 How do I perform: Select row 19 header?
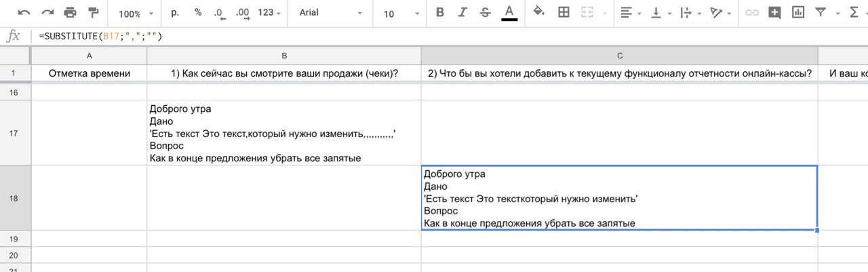pos(16,239)
